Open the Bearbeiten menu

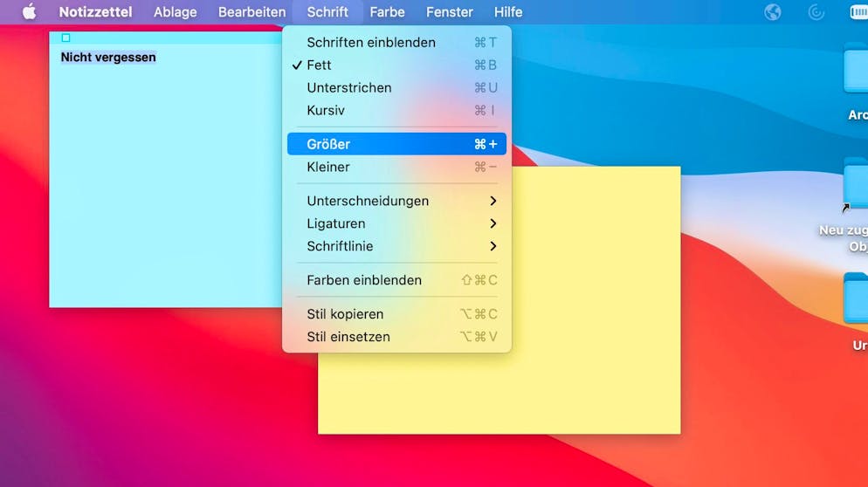[251, 12]
